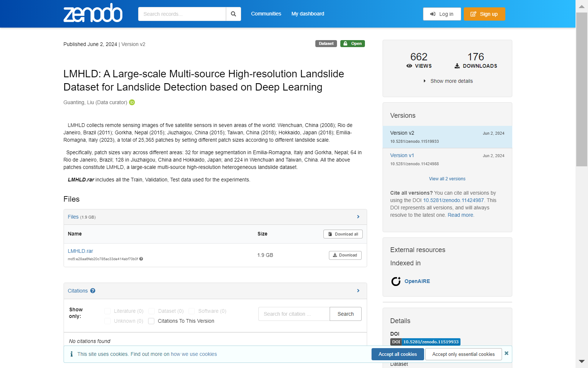
Task: Open the Communities menu item
Action: tap(266, 14)
